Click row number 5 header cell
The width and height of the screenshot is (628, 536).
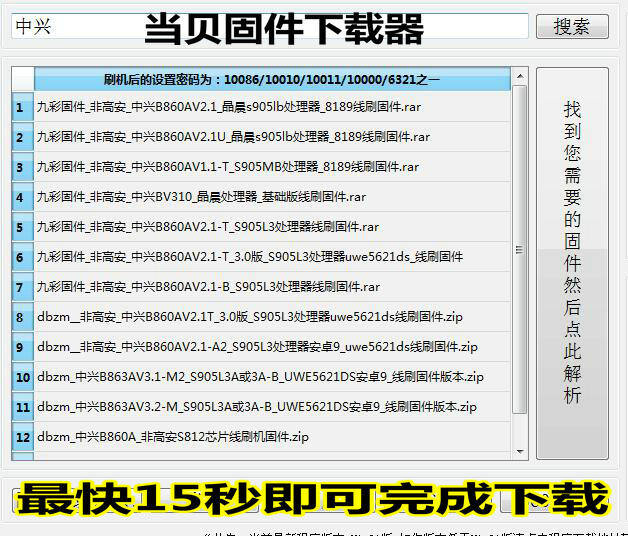[x=23, y=227]
